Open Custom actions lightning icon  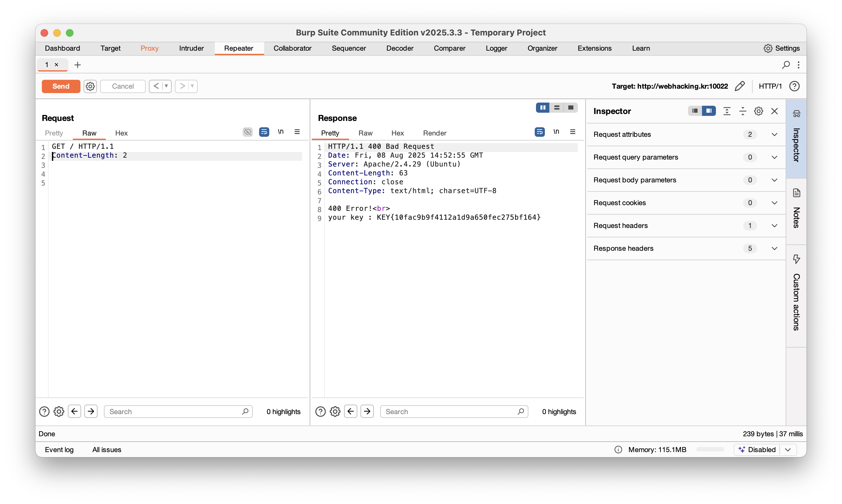click(796, 259)
